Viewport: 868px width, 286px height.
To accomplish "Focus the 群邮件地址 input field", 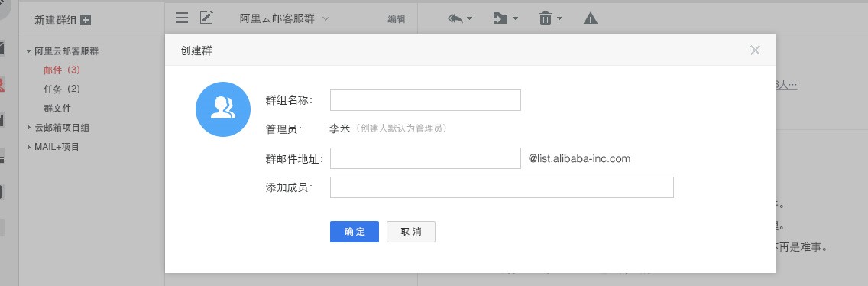I will tap(425, 158).
